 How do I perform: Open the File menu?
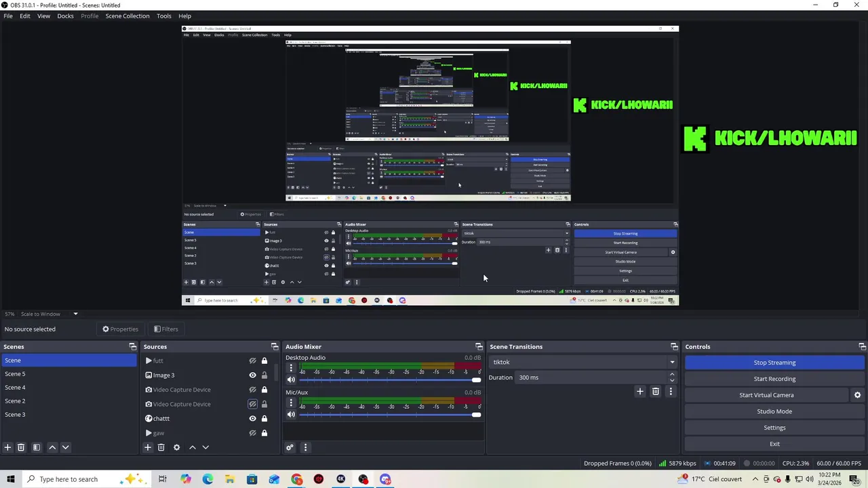tap(8, 16)
